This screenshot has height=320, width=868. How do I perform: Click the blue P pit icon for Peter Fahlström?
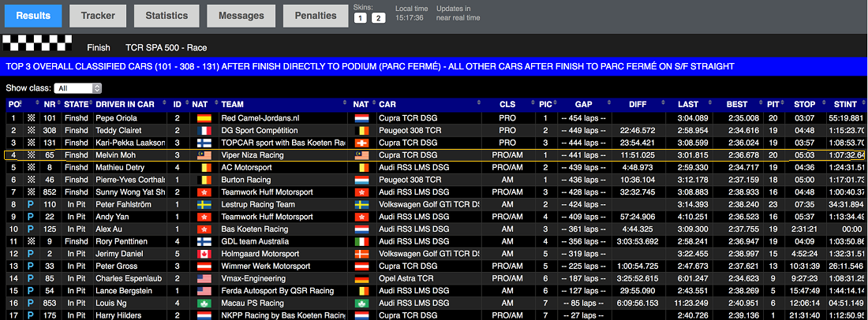tap(32, 204)
